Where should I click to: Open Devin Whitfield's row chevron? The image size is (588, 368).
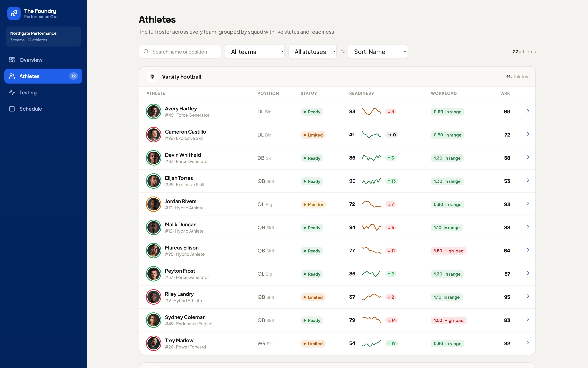[528, 157]
